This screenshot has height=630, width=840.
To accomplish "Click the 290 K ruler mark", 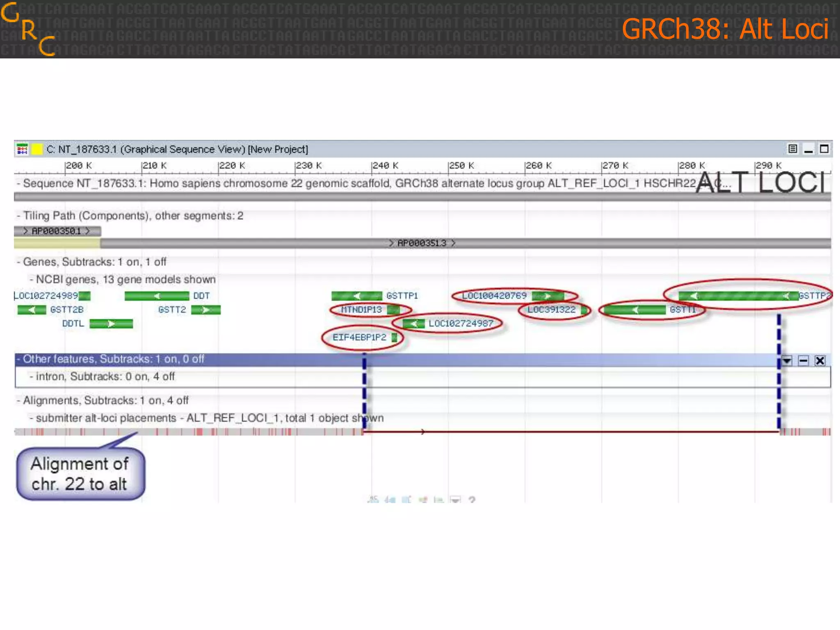I will tap(768, 166).
